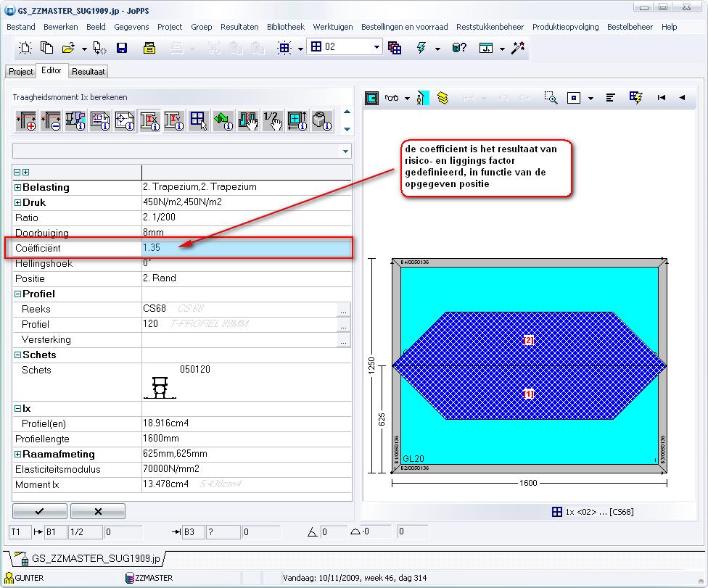Collapse the Profiel section

[x=17, y=294]
